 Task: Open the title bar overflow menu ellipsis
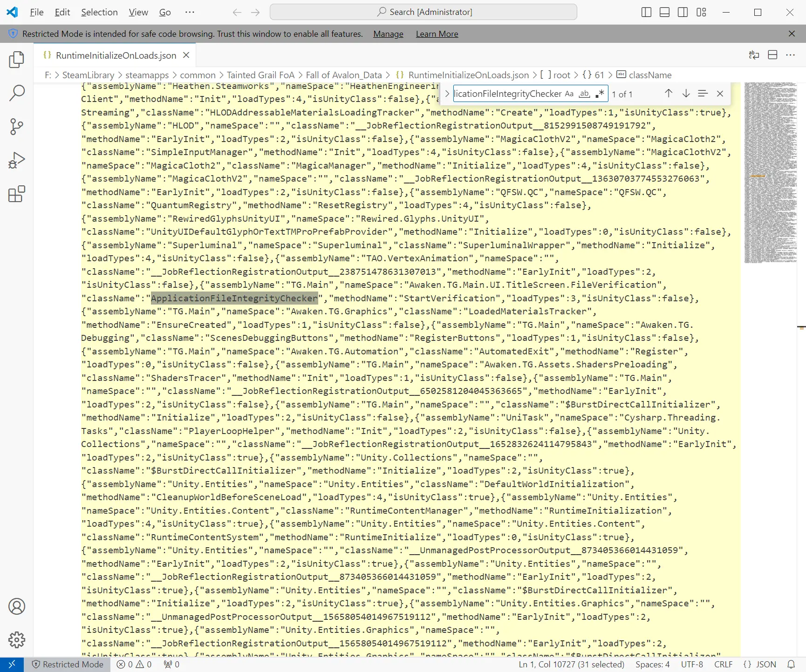point(190,12)
